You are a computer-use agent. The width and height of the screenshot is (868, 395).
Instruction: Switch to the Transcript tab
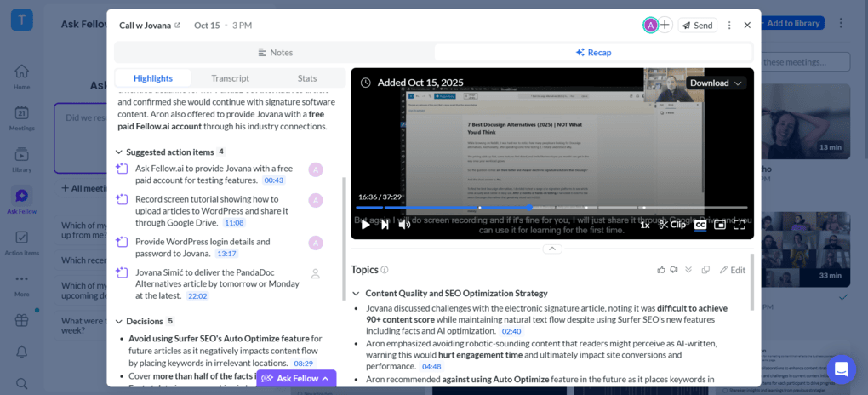coord(230,78)
